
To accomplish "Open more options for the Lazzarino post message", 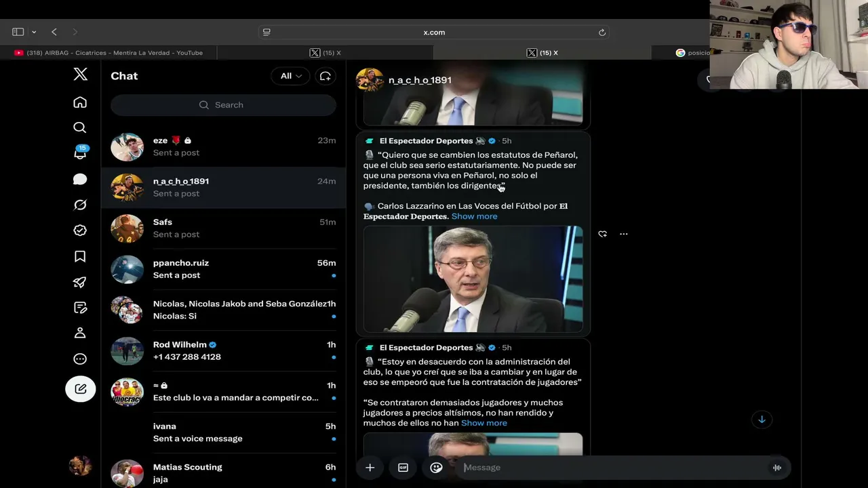I will (624, 234).
